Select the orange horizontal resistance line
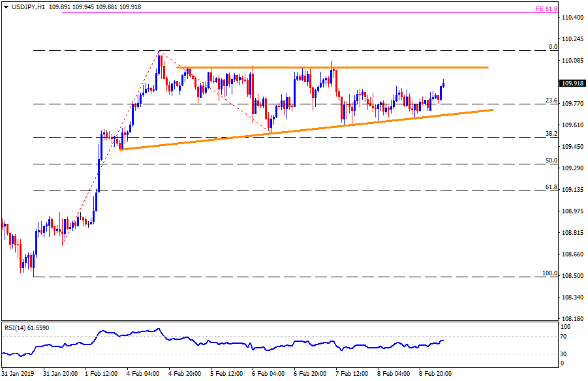The width and height of the screenshot is (588, 381). [x=333, y=67]
